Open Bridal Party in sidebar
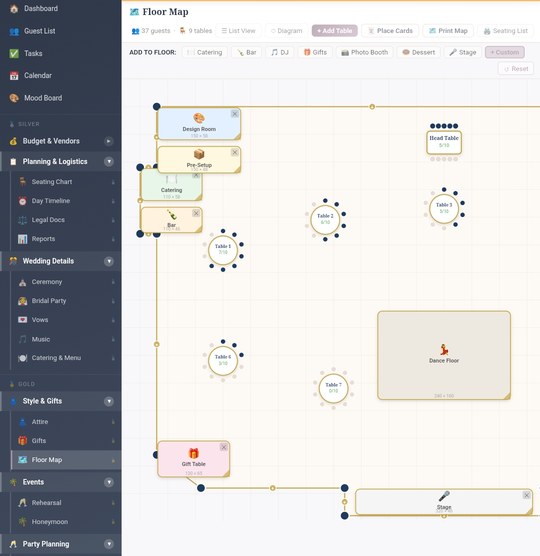 66,301
